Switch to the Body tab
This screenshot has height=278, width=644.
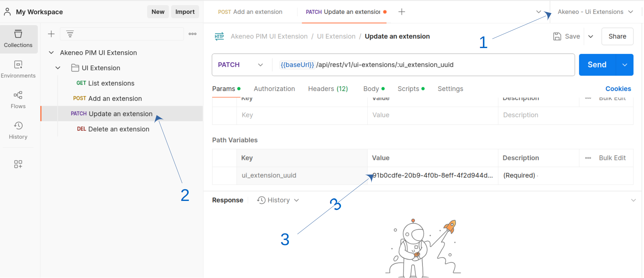coord(371,89)
